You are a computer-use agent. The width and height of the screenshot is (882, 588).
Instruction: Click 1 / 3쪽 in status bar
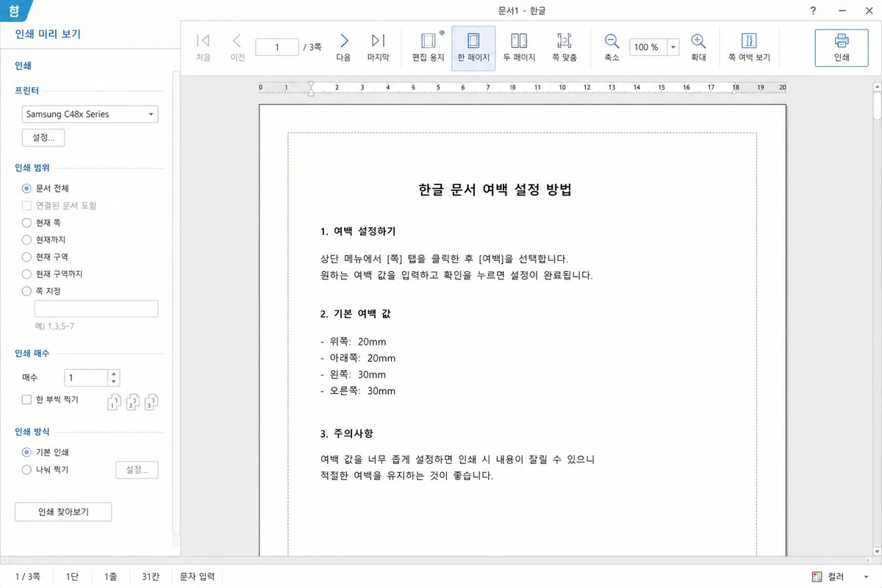click(x=28, y=577)
